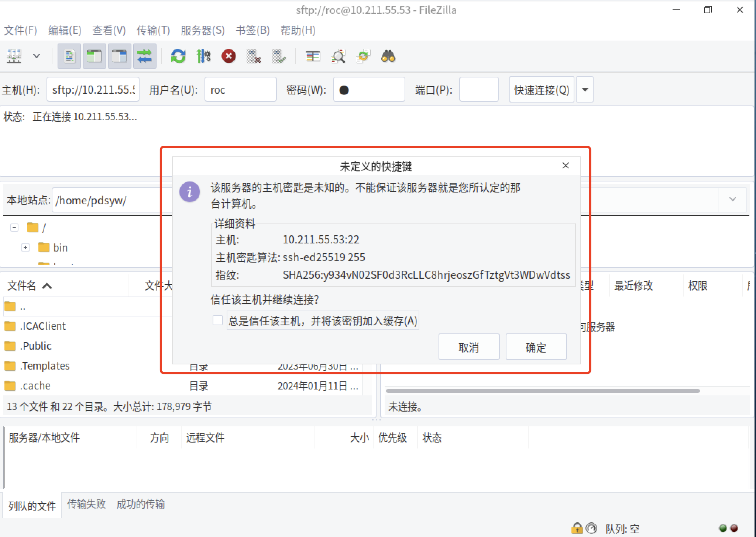Click the process queue toolbar icon
Screen dimensions: 756x537
tap(203, 56)
